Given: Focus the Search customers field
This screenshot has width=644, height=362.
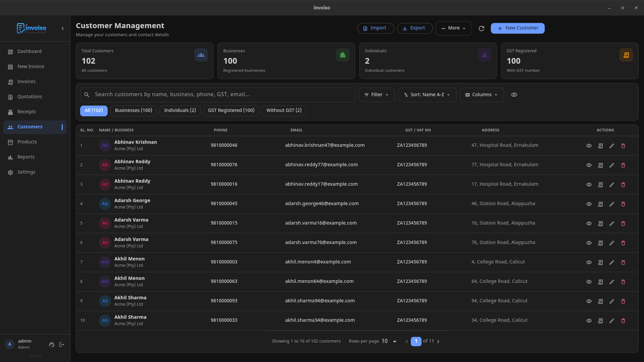Looking at the screenshot, I should [x=218, y=95].
